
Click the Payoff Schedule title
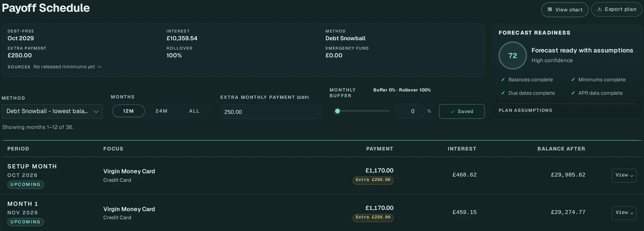45,8
